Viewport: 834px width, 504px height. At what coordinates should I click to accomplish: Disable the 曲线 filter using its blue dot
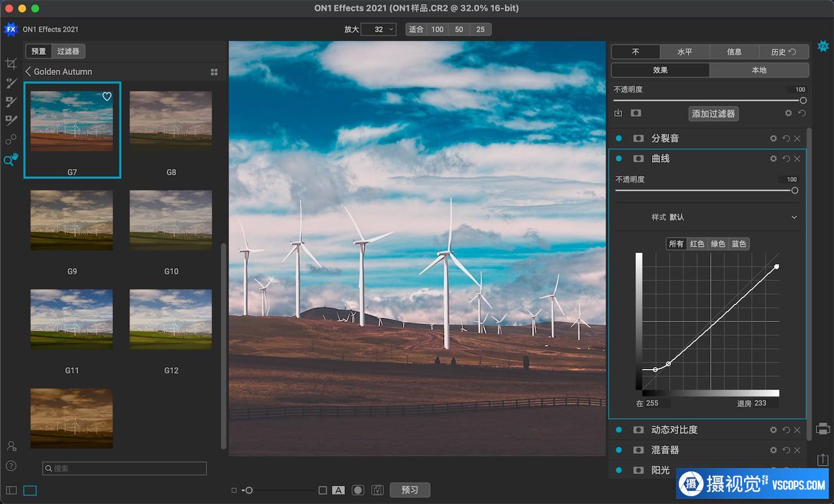(618, 159)
